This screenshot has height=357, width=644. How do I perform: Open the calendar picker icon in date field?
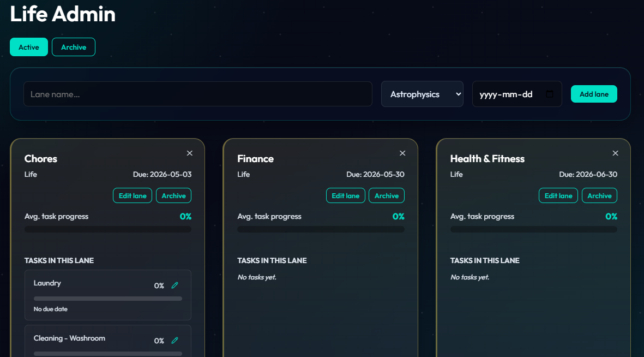click(x=550, y=94)
